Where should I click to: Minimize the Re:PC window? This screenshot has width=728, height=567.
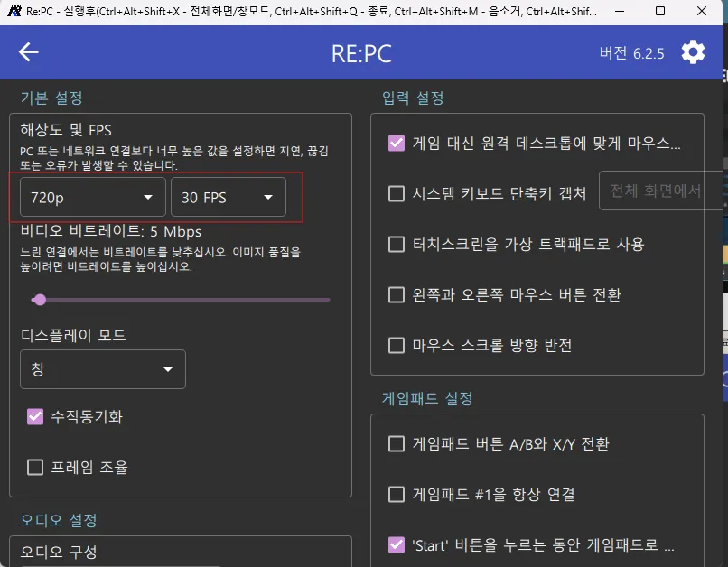tap(620, 11)
